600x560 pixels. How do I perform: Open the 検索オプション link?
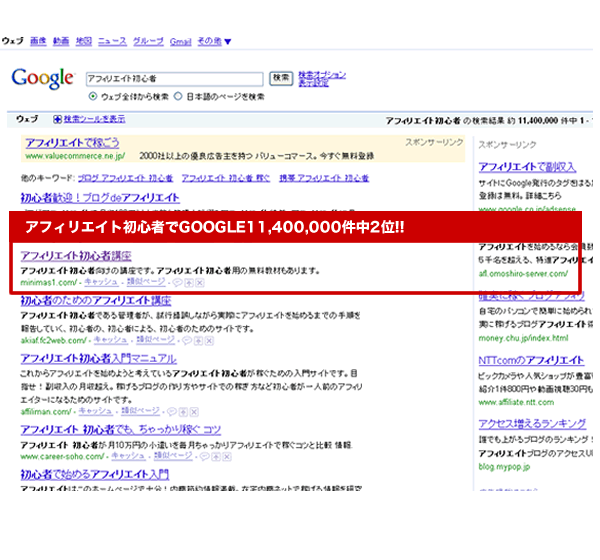pos(322,75)
